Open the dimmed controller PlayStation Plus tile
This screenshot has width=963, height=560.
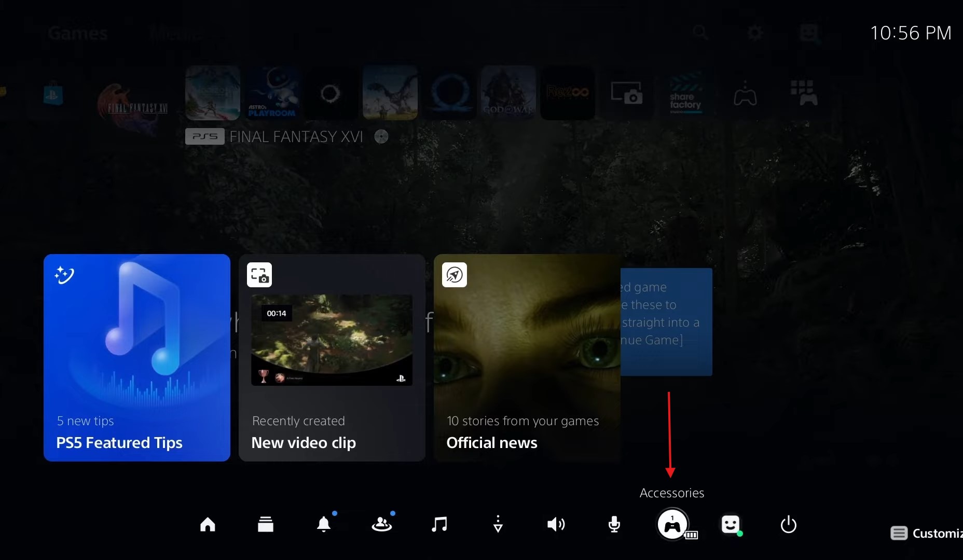pos(745,93)
